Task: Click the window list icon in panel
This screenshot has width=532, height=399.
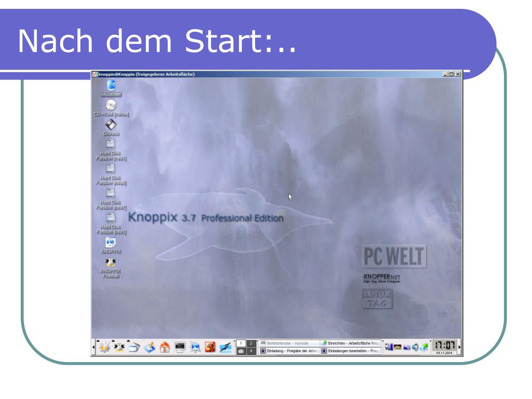Action: pyautogui.click(x=135, y=348)
